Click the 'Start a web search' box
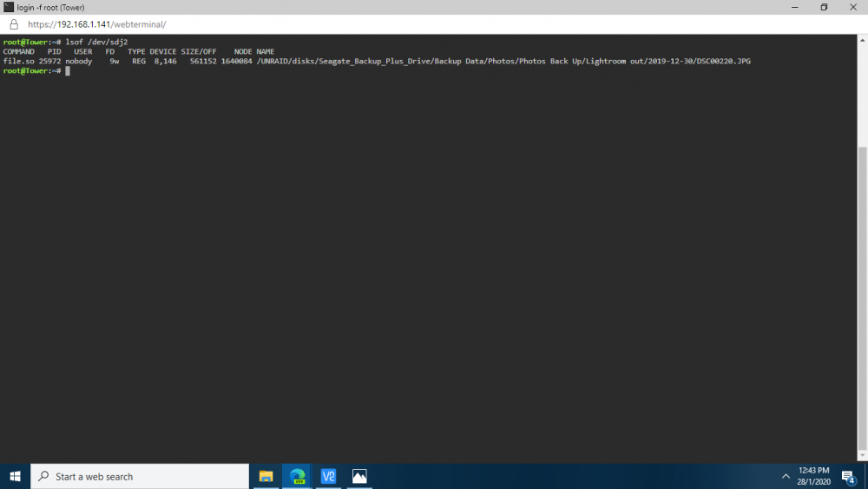The image size is (868, 489). pos(140,476)
